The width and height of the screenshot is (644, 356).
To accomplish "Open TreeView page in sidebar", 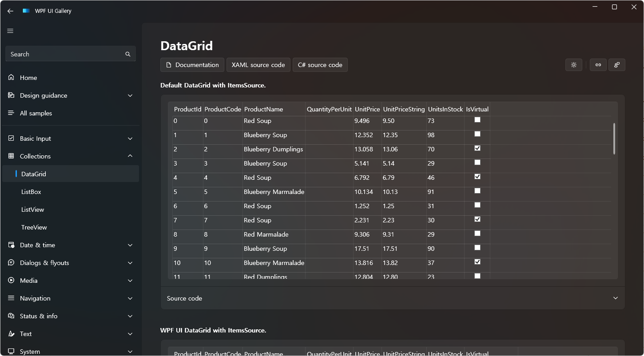I will point(71,227).
